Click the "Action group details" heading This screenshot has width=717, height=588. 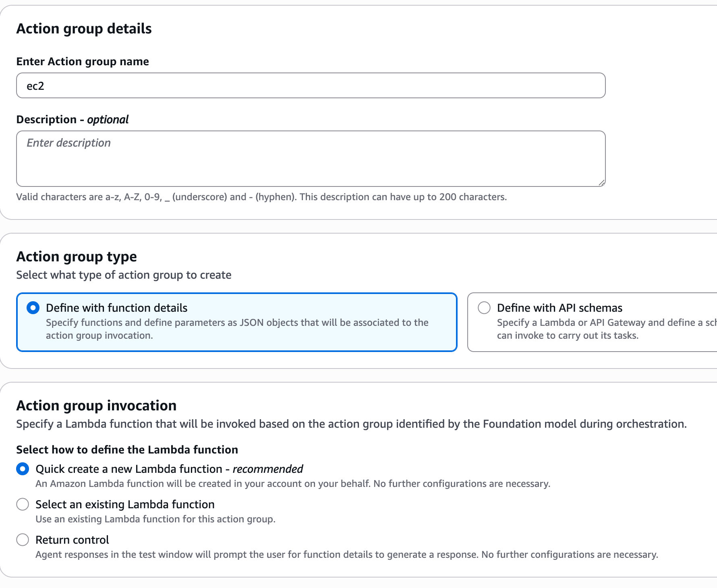pyautogui.click(x=84, y=29)
